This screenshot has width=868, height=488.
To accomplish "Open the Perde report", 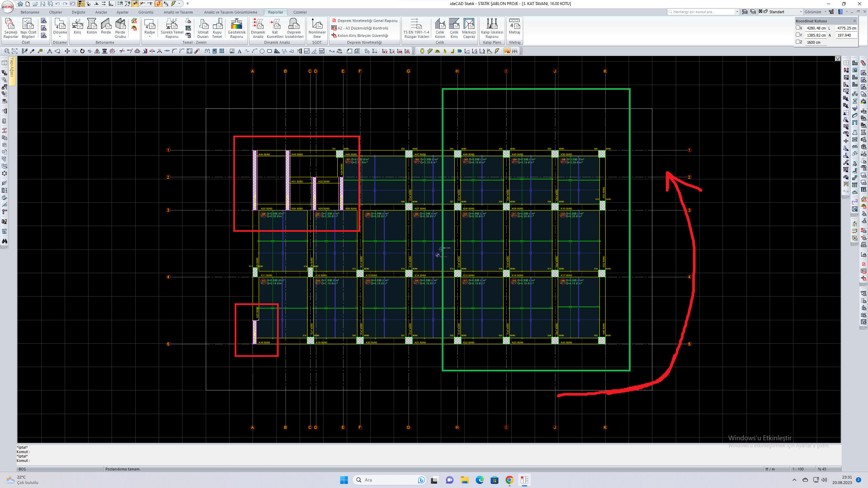I will (x=106, y=26).
